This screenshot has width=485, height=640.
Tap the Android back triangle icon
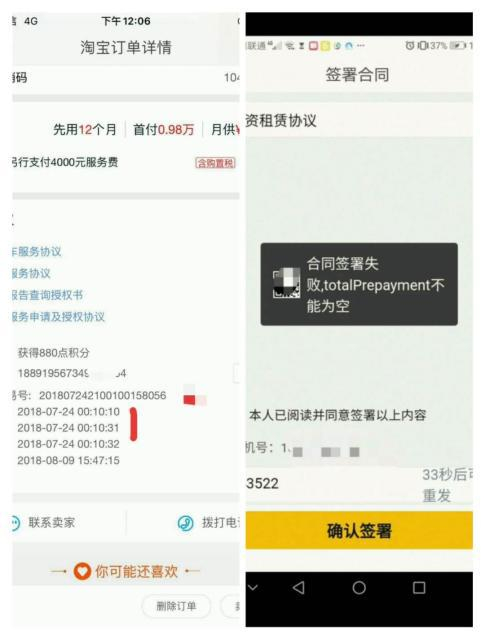(x=299, y=588)
